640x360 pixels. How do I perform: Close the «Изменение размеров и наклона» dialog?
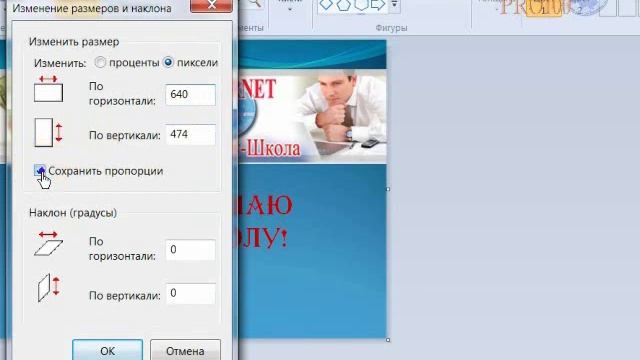[211, 6]
